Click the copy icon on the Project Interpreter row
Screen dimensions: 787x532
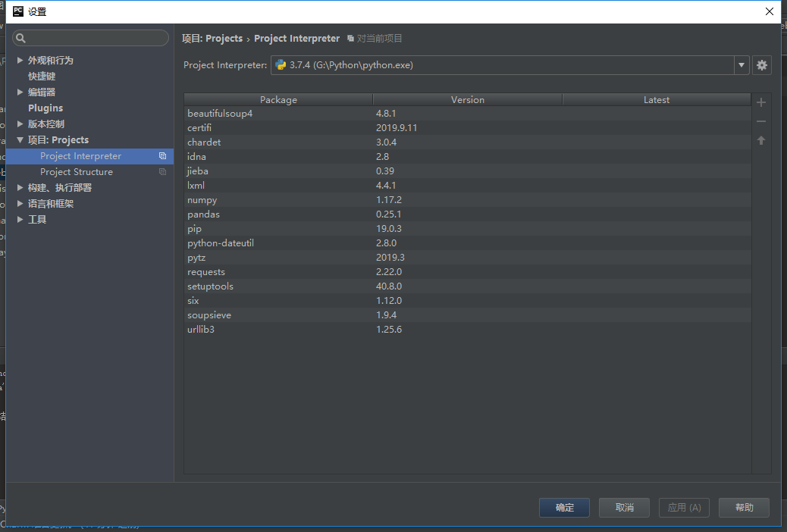pos(162,156)
